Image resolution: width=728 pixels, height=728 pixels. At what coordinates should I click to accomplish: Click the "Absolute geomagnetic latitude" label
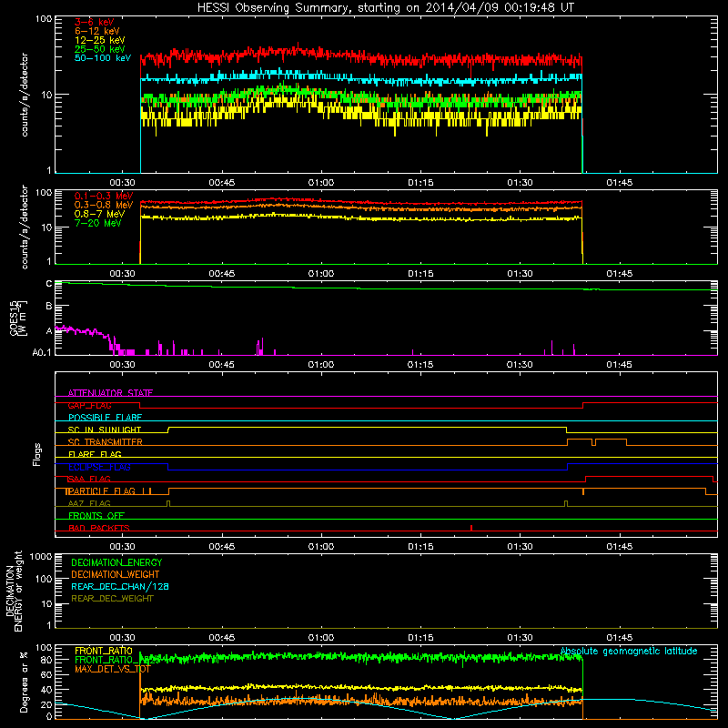[x=629, y=651]
